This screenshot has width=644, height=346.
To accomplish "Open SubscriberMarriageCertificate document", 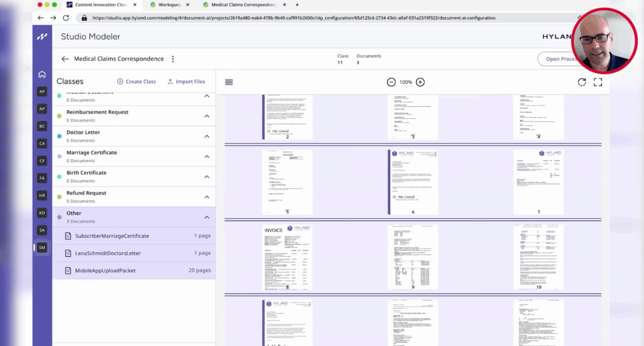I will click(134, 236).
